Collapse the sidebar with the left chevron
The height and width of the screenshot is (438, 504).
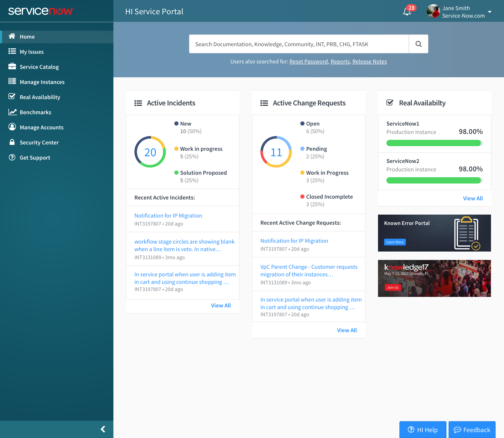pos(103,429)
